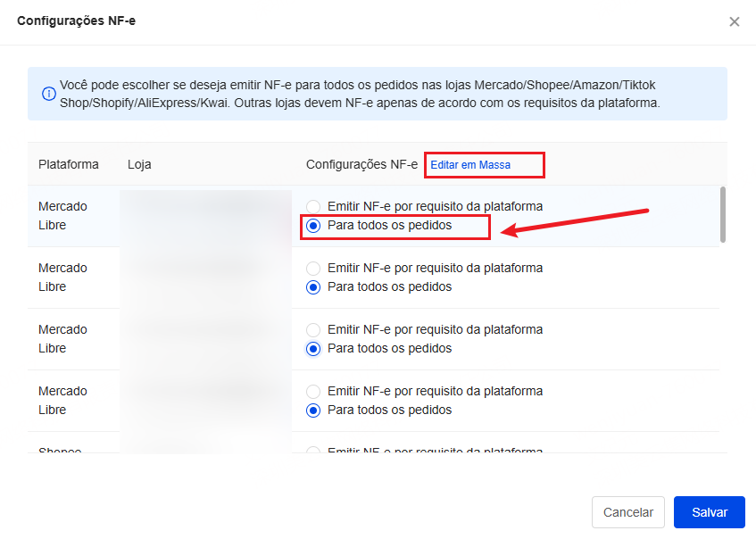
Task: Click the blue notice text about emitting NF-e
Action: (x=360, y=94)
